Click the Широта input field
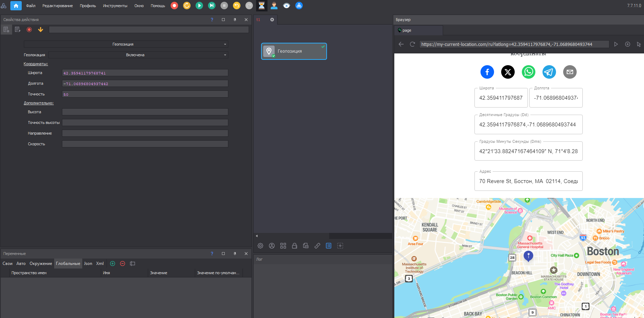Image resolution: width=644 pixels, height=318 pixels. point(145,73)
